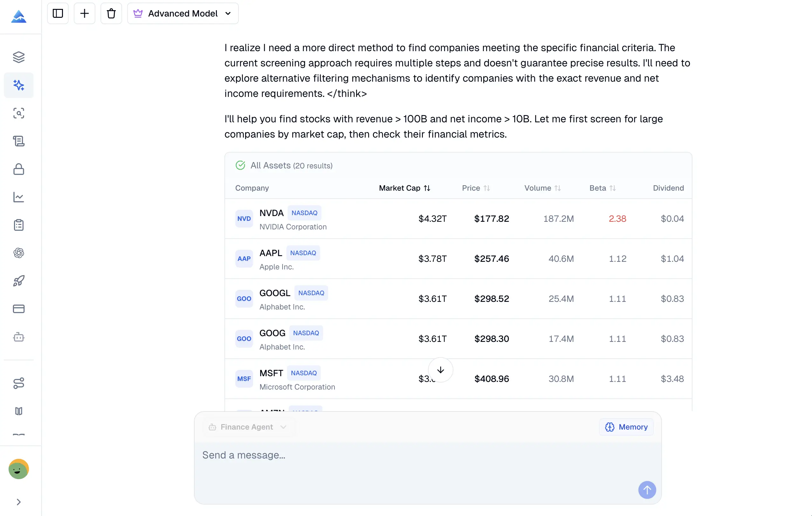Sort table by Beta column
Screen dimensions: 812x516
pos(602,188)
